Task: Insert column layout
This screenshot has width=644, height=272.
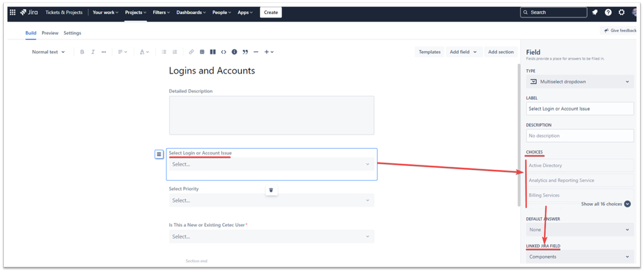Action: pyautogui.click(x=213, y=52)
